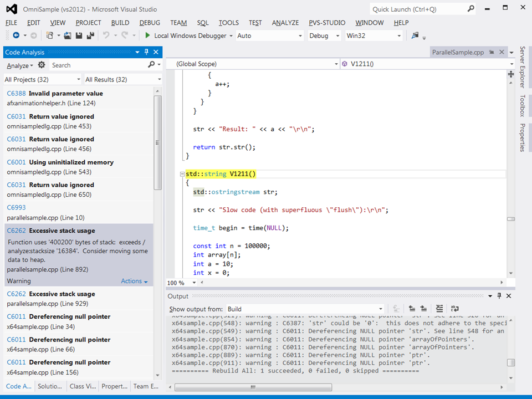Keep ParallelSample.cpp tab open with pin icon

(x=492, y=52)
